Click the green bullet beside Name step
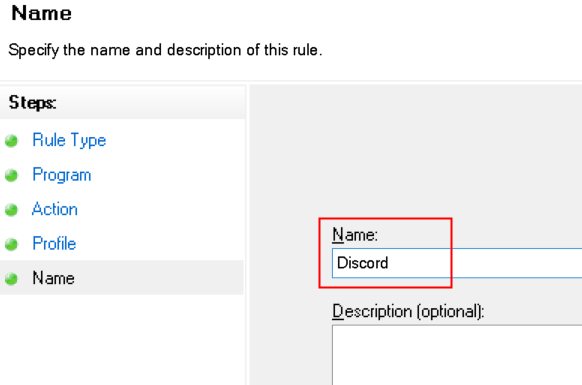 pyautogui.click(x=11, y=279)
